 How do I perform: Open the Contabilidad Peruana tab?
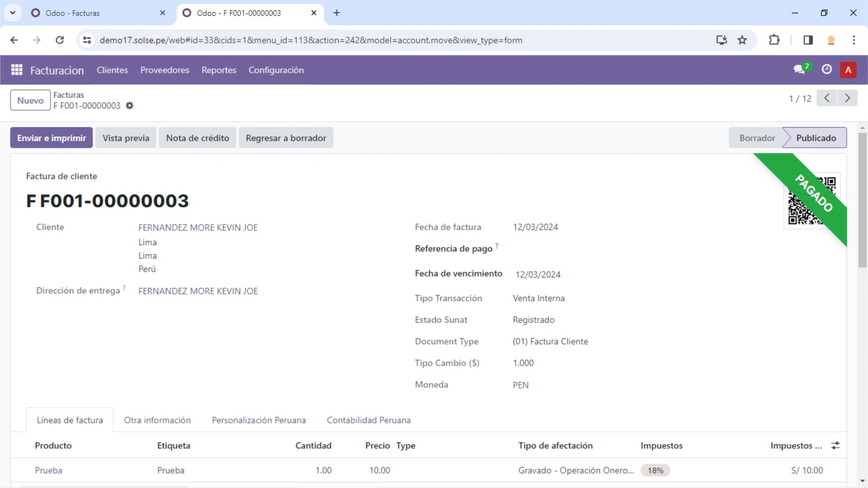(368, 420)
